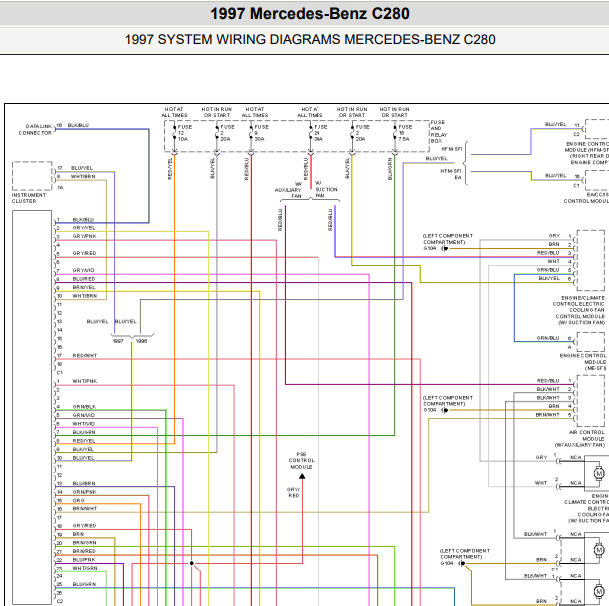Select the BRN/GRN wire label
Image resolution: width=609 pixels, height=606 pixels.
click(x=84, y=543)
